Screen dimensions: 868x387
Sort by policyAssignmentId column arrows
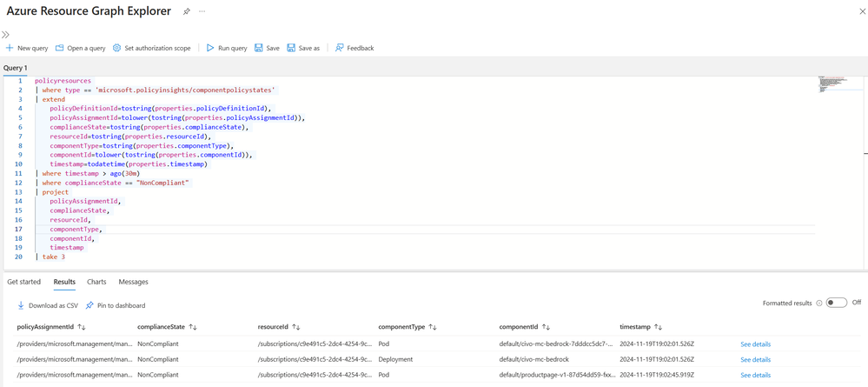click(82, 327)
